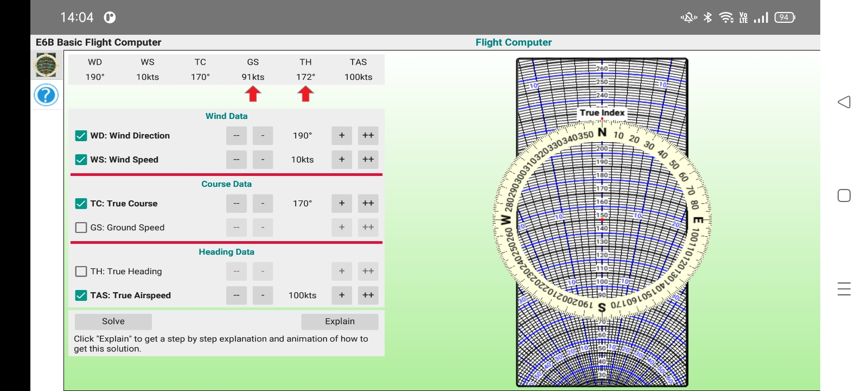The width and height of the screenshot is (868, 391).
Task: Decrease Wind Direction by one (-)
Action: (263, 136)
